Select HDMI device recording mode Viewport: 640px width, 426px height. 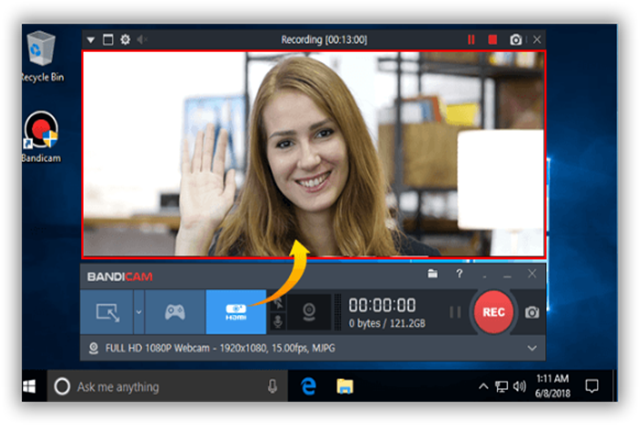pos(236,312)
